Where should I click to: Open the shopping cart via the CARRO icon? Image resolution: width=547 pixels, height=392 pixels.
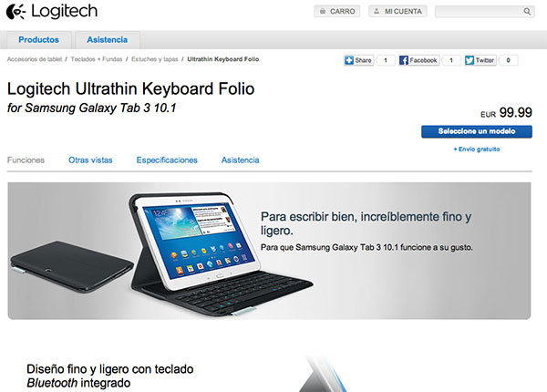(323, 12)
